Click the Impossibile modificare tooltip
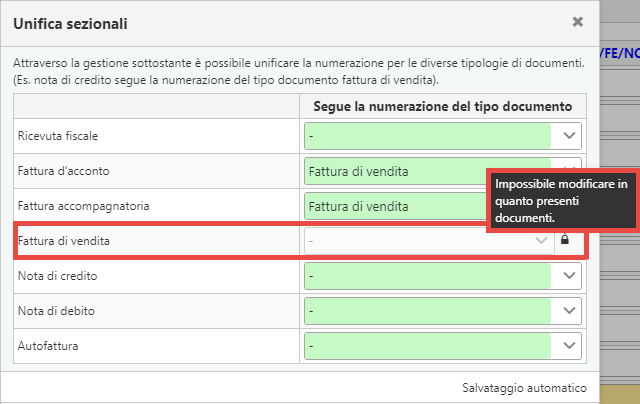 [563, 200]
